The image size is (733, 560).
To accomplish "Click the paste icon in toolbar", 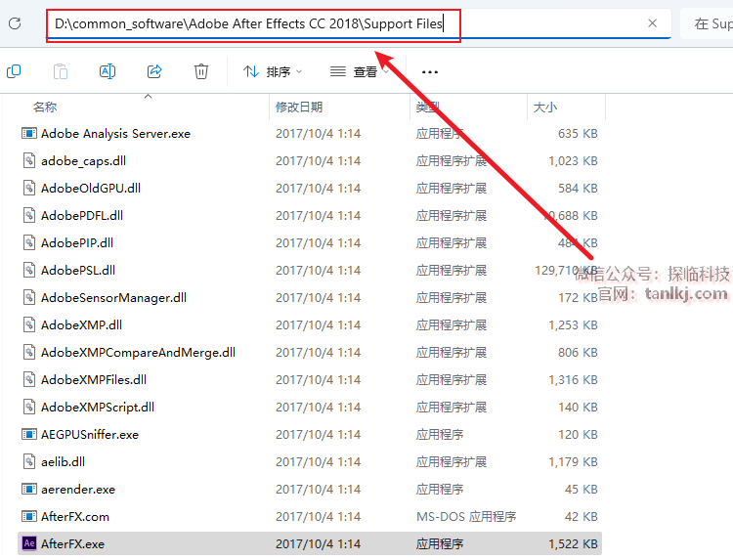I will point(61,71).
